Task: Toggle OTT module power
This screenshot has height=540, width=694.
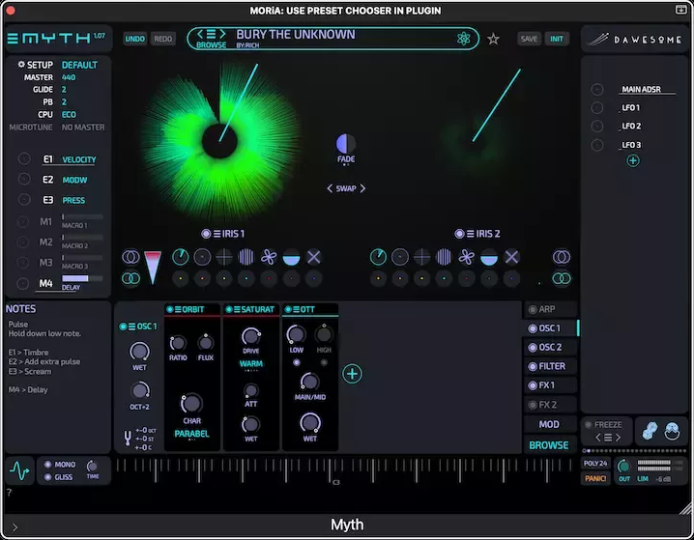Action: click(x=288, y=309)
